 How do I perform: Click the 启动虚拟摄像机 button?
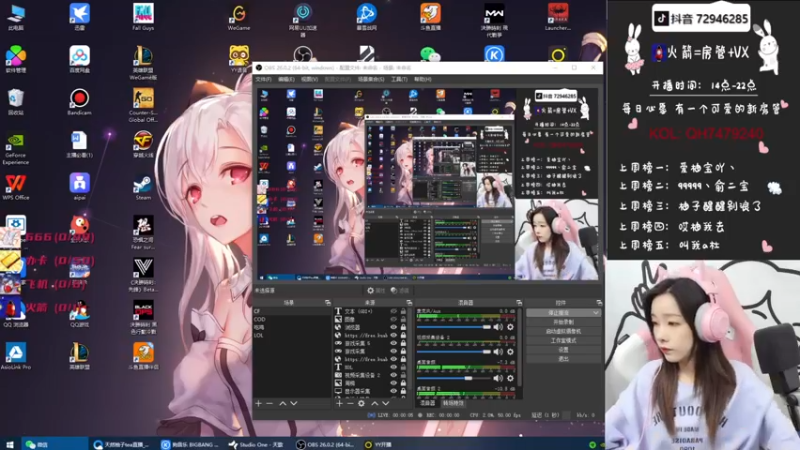(x=563, y=331)
